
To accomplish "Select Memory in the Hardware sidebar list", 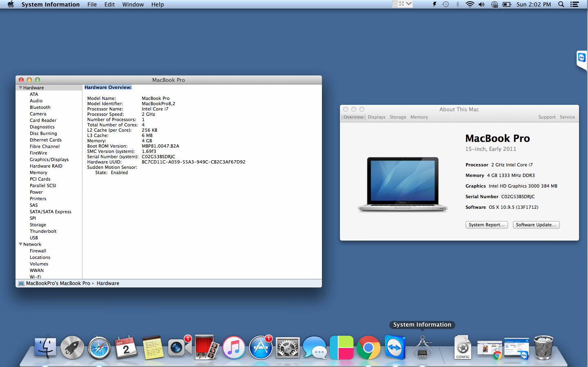I will (x=38, y=172).
